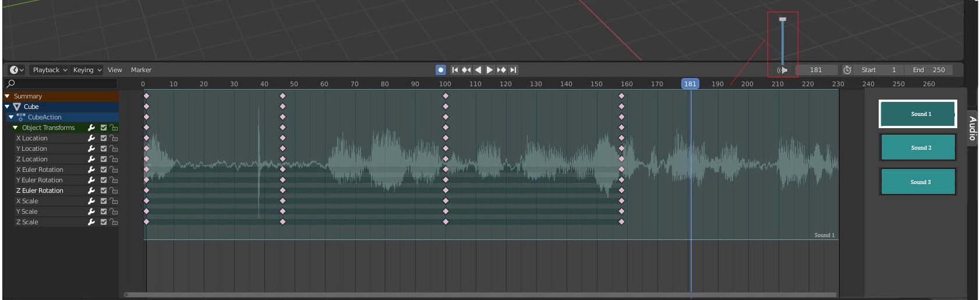Uncheck the Object Transforms mute checkbox
This screenshot has height=300, width=980.
coord(104,128)
